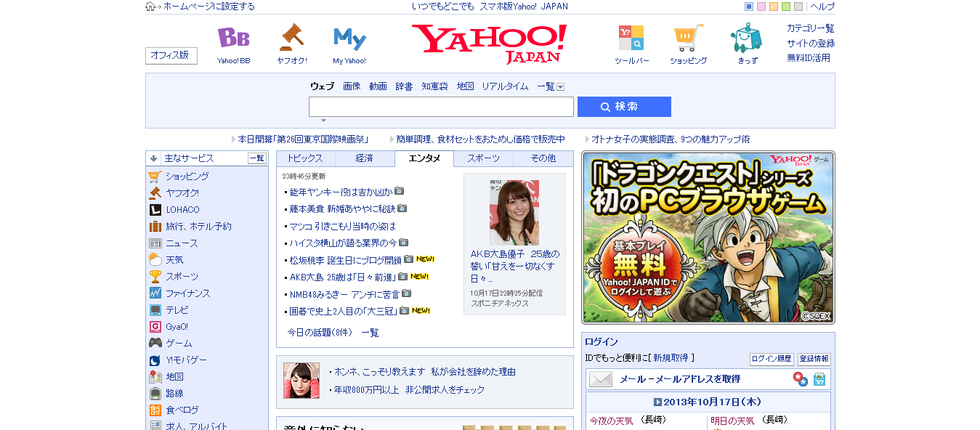
Task: Collapse the 主なサービス down-arrow
Action: click(x=154, y=158)
